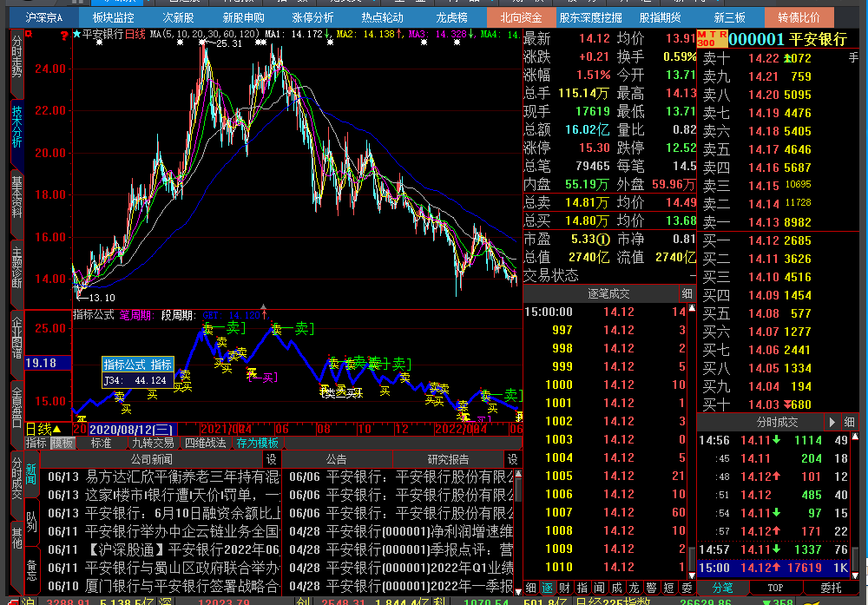Select the 标准 template
Viewport: 868px width, 605px height.
101,443
